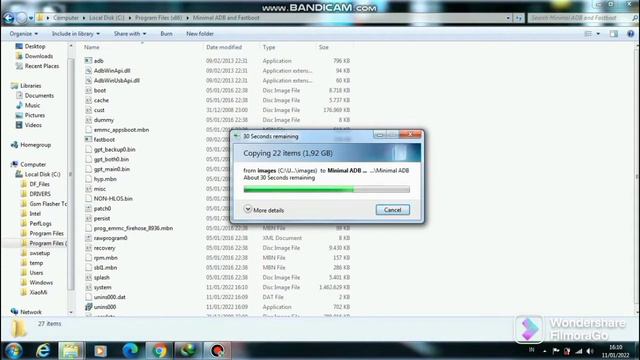Select the cache disc image file

click(101, 100)
